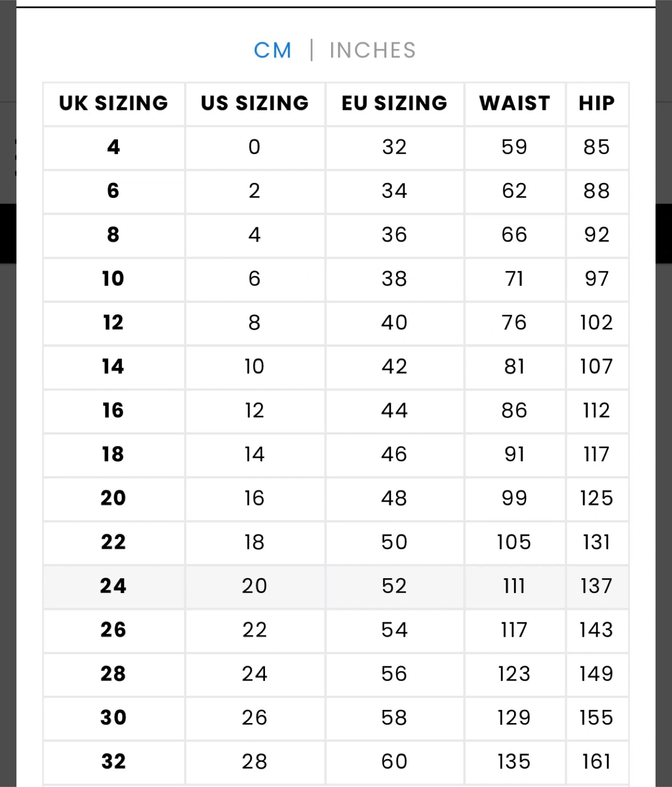Switch to the CM units tab

273,50
